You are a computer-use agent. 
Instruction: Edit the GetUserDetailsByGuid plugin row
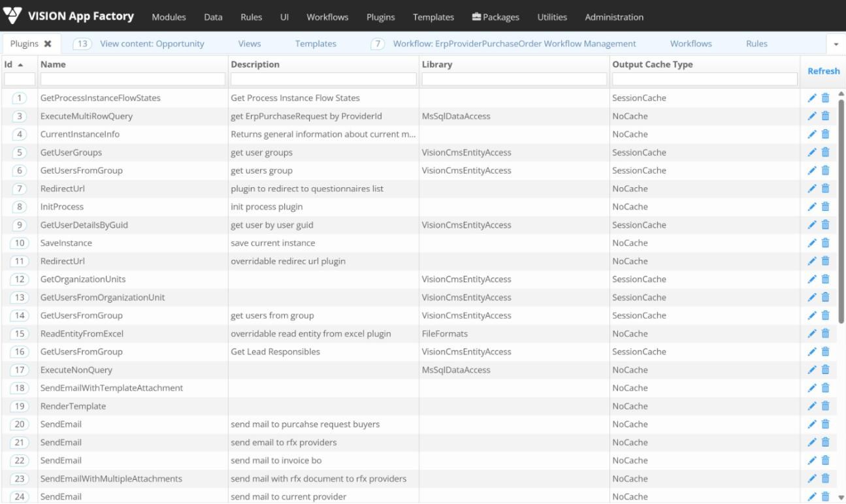[x=812, y=225]
